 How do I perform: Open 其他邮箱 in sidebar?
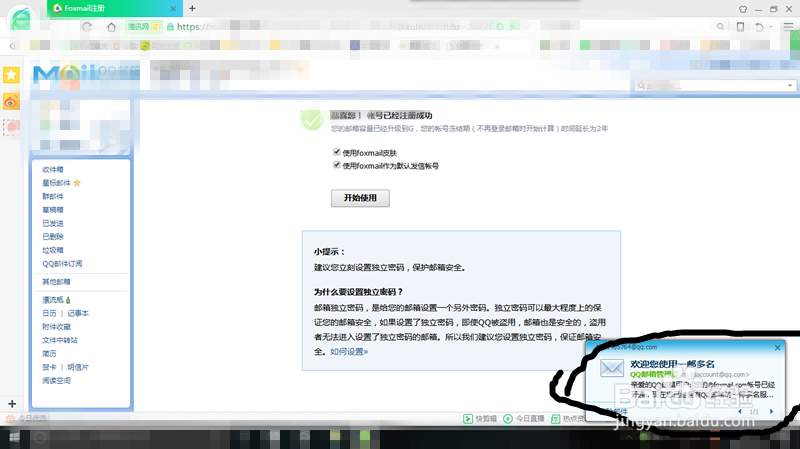pos(56,282)
